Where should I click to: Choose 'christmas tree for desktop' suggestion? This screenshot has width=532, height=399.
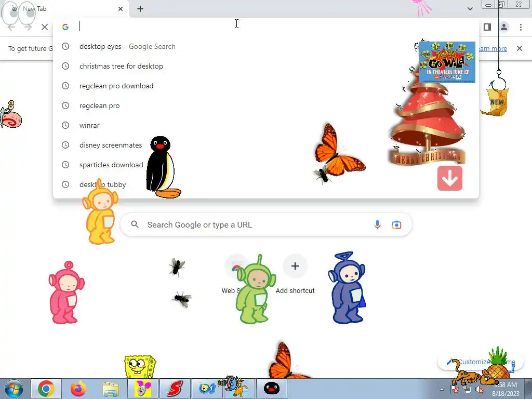pyautogui.click(x=266, y=66)
